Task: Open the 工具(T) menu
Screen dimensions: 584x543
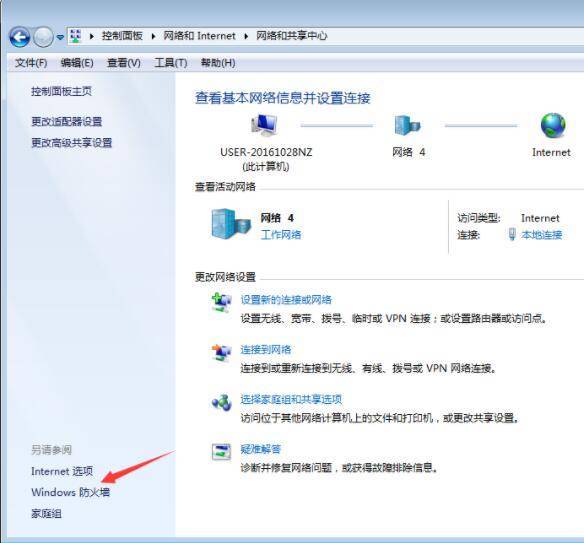Action: coord(171,63)
